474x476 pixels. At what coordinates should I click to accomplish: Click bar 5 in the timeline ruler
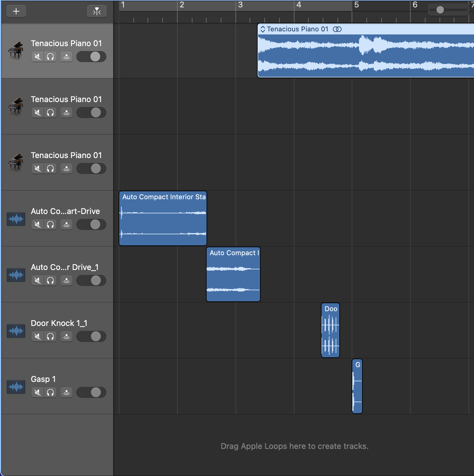click(x=357, y=5)
